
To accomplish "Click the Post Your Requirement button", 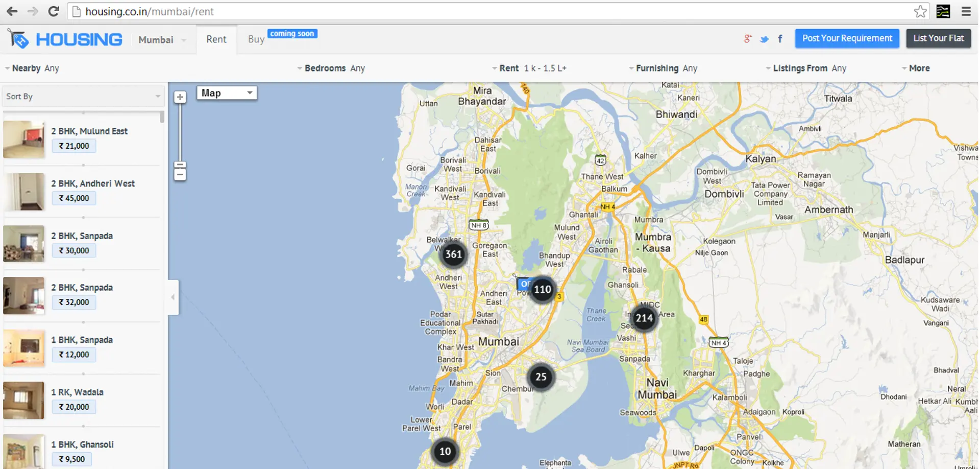I will 847,38.
